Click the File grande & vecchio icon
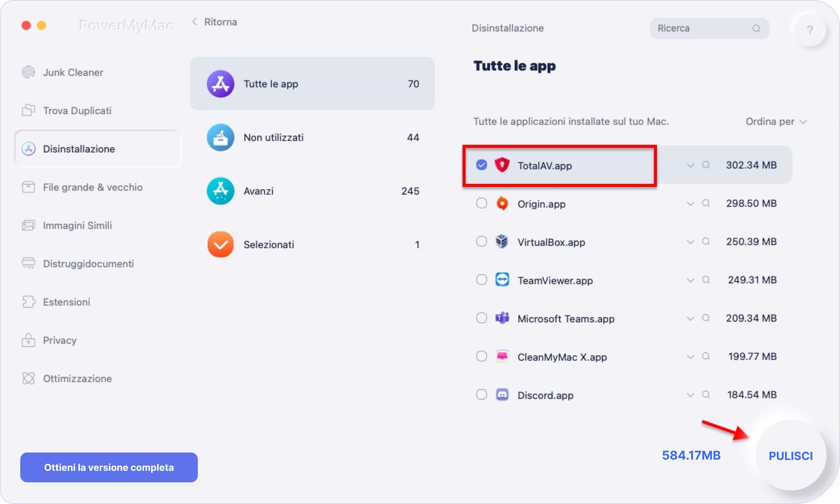Image resolution: width=840 pixels, height=504 pixels. (x=28, y=187)
